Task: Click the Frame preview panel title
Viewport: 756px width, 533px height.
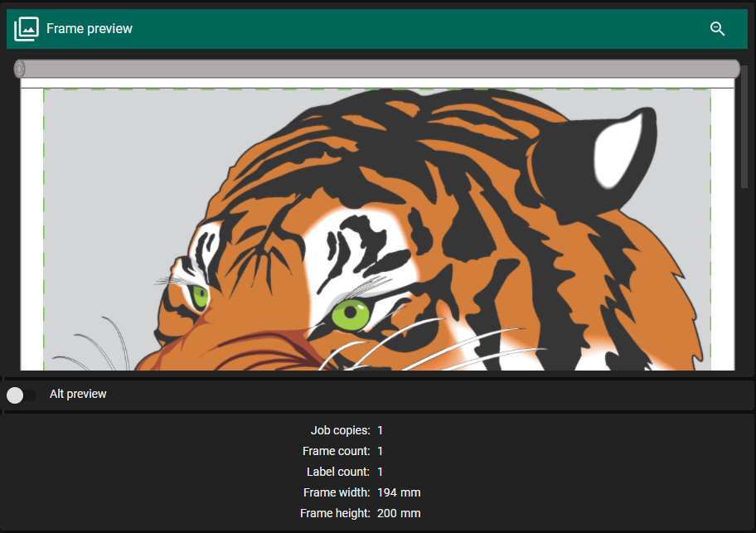Action: click(90, 29)
